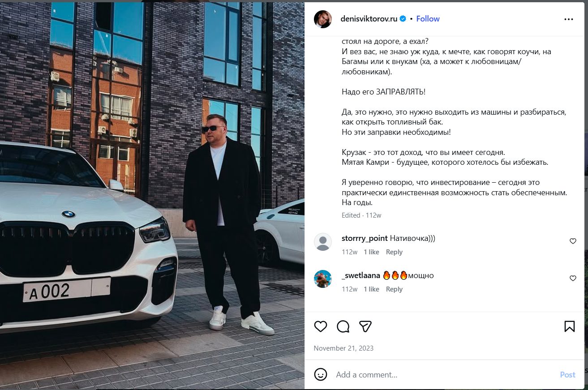Open denisviktorov.ru profile avatar
The width and height of the screenshot is (588, 390).
pos(323,19)
